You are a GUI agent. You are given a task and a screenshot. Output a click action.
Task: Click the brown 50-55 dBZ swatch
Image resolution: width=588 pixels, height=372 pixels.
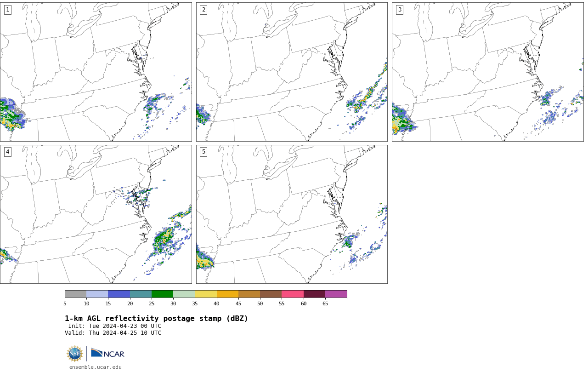271,294
